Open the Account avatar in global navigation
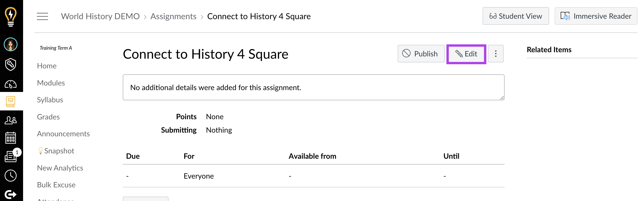 pos(10,45)
